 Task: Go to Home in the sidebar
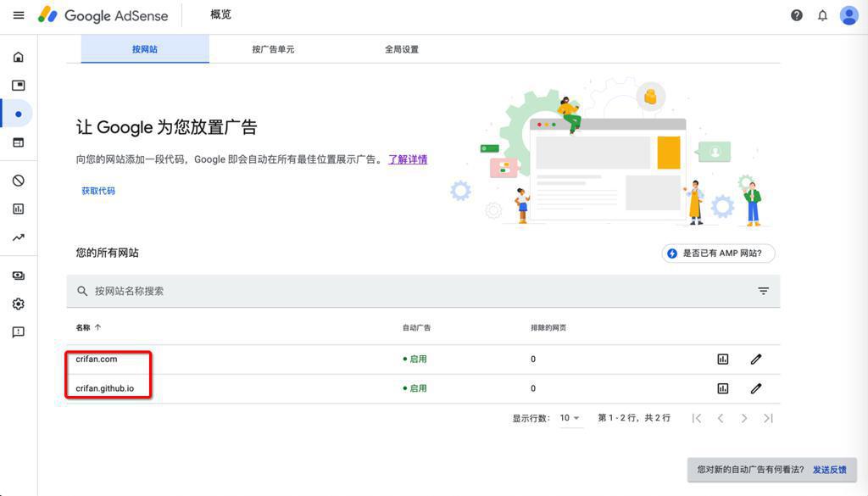point(19,57)
